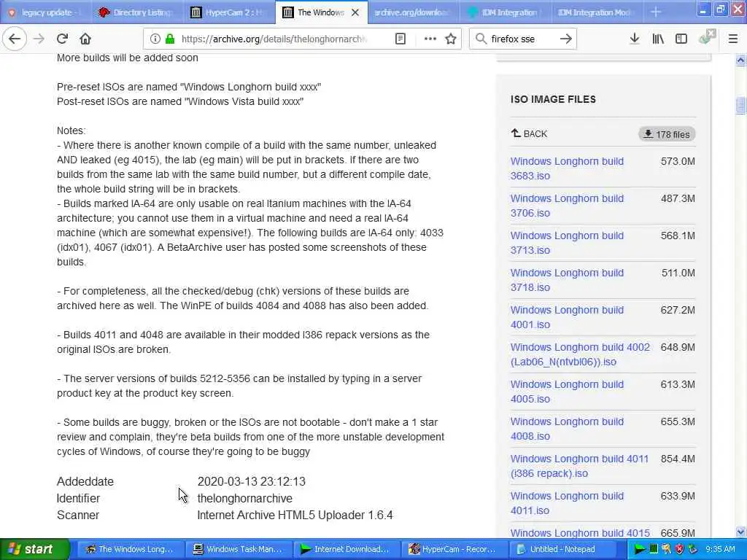747x560 pixels.
Task: Switch to first IDM Integration tab
Action: tap(504, 12)
